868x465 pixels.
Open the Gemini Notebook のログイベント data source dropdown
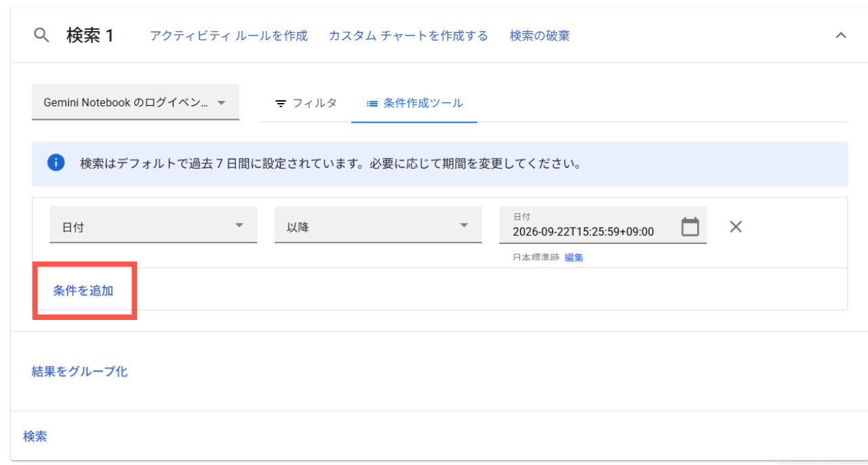pos(136,102)
